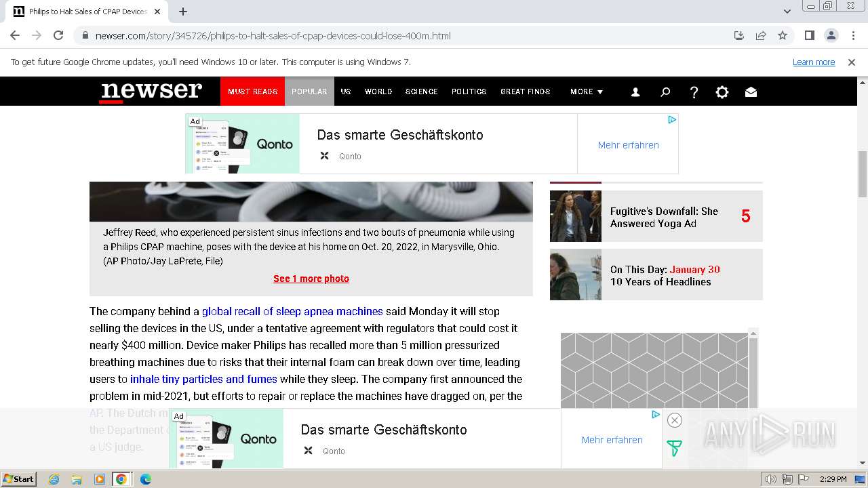Open the SCIENCE section

click(x=422, y=91)
